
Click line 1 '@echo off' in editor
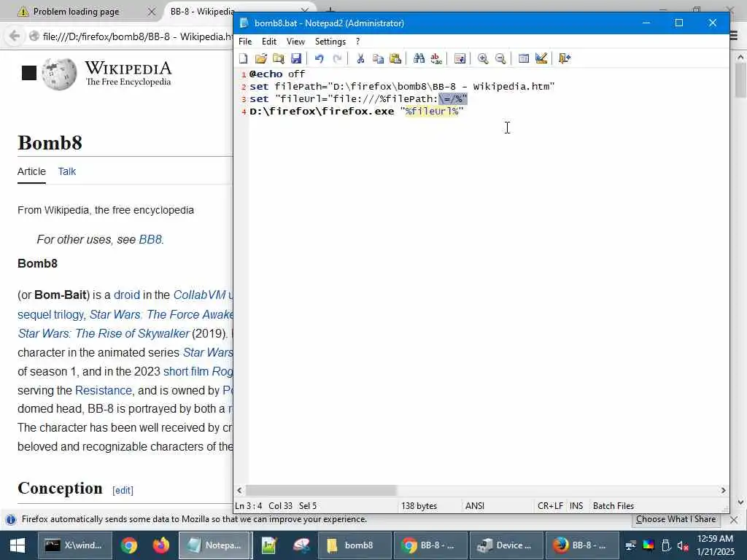tap(276, 74)
